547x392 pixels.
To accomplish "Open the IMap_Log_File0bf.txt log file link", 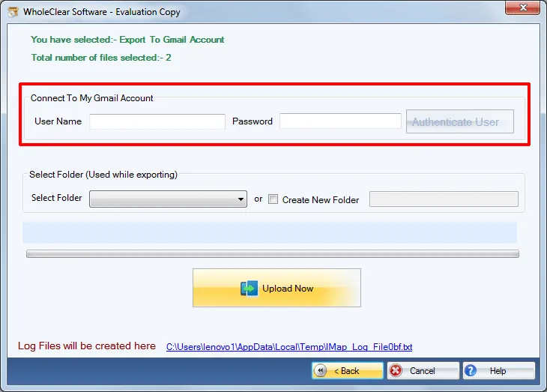I will pos(289,347).
